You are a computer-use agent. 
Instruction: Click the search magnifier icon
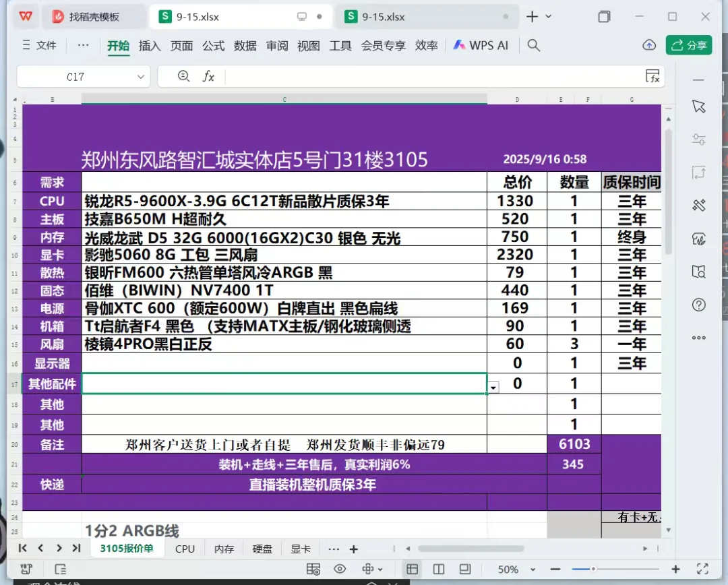[534, 46]
